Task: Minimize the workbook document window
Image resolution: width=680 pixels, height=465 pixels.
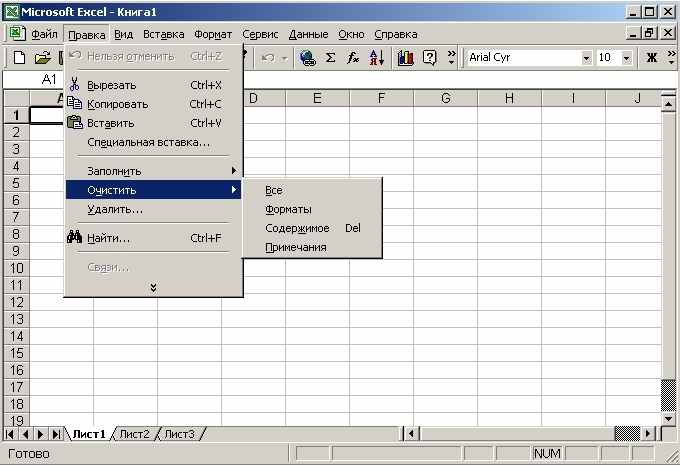Action: click(634, 33)
